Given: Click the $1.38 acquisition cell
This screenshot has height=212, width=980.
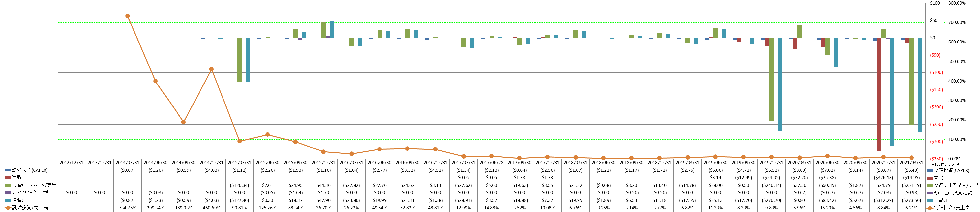Looking at the screenshot, I should tap(519, 178).
